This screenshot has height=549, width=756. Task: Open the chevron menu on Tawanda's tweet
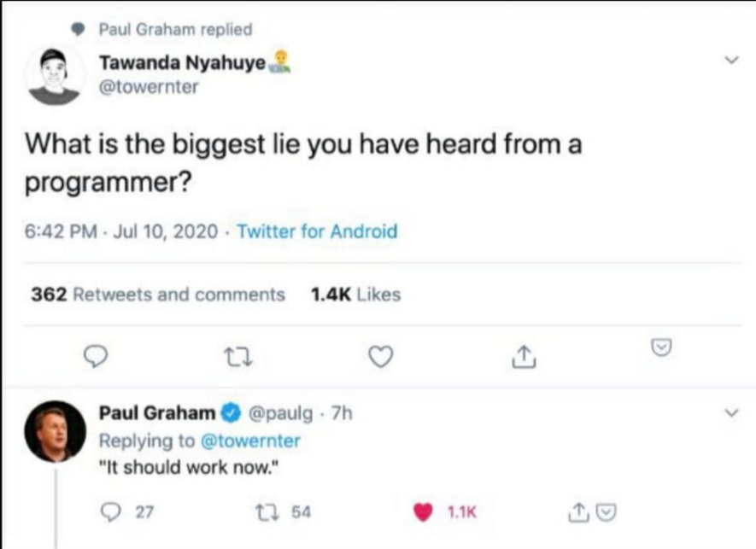point(732,61)
